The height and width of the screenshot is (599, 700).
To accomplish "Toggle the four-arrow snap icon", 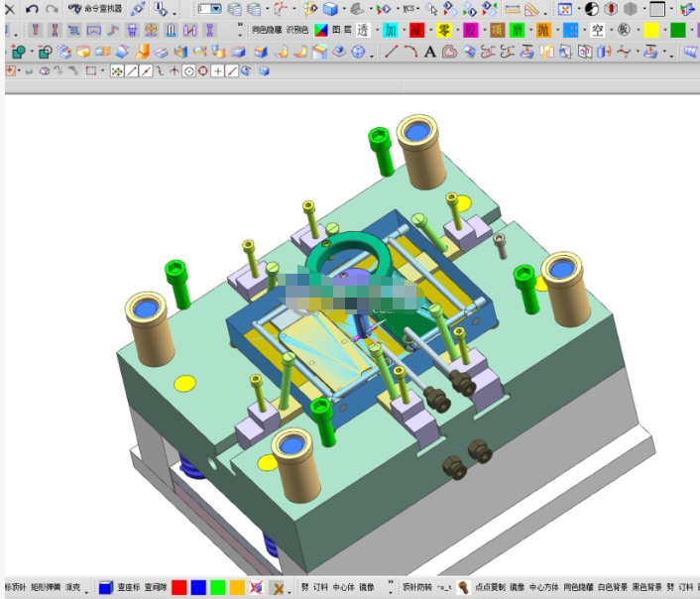I will 117,71.
